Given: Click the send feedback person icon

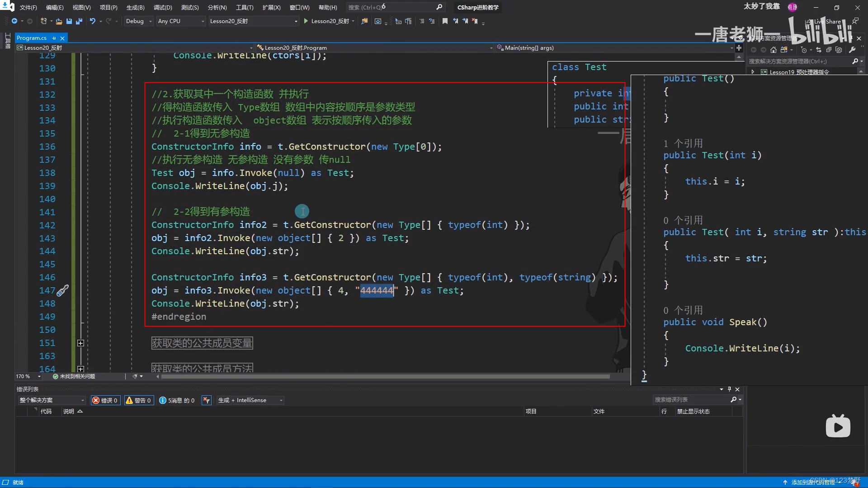Looking at the screenshot, I should point(855,21).
